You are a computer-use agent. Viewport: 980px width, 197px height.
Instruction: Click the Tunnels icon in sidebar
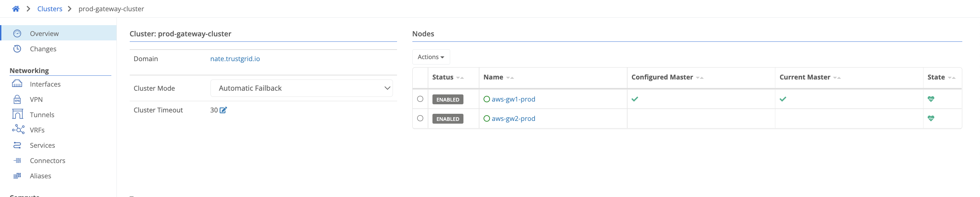pos(17,114)
